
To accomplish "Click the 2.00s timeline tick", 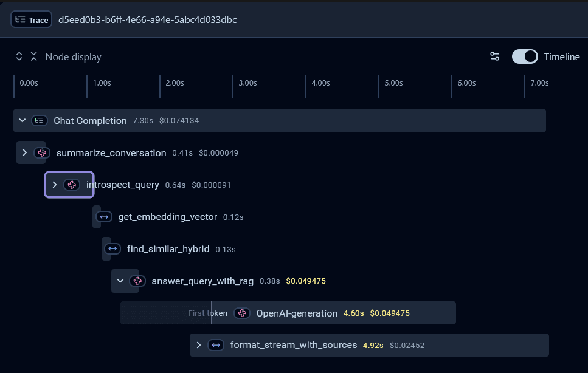I will coord(175,83).
